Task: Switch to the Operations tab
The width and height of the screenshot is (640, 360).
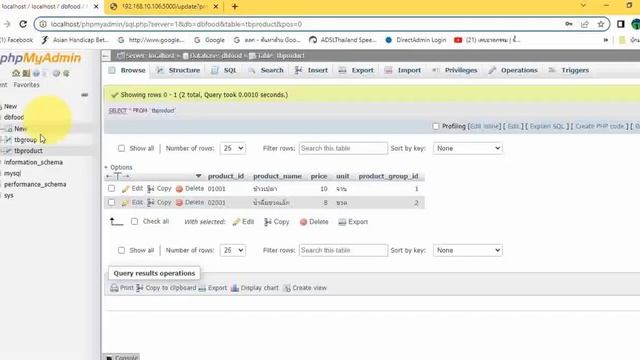Action: (513, 70)
